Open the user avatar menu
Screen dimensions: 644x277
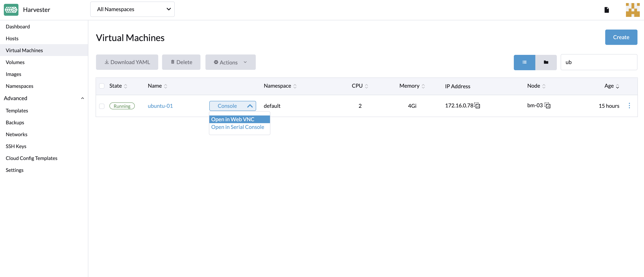pyautogui.click(x=632, y=10)
